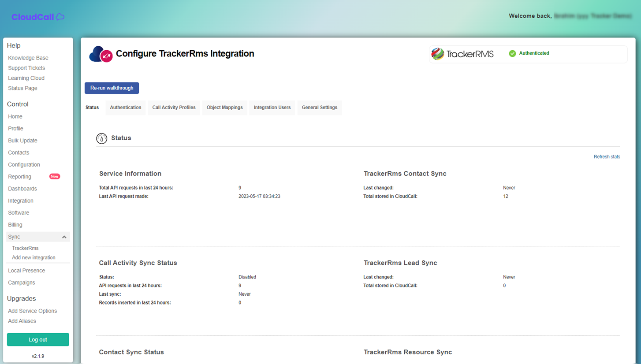This screenshot has width=641, height=364.
Task: Click TrackerRms Lead Sync heading
Action: point(400,263)
